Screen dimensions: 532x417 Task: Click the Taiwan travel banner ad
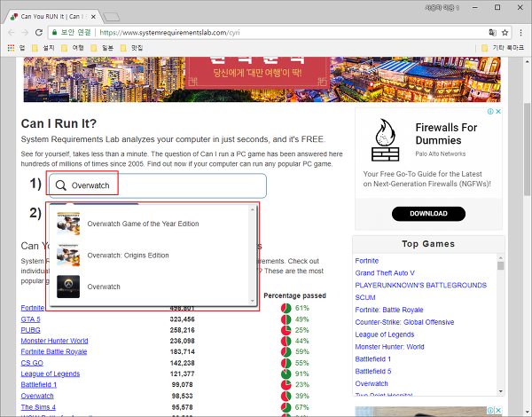pyautogui.click(x=262, y=80)
